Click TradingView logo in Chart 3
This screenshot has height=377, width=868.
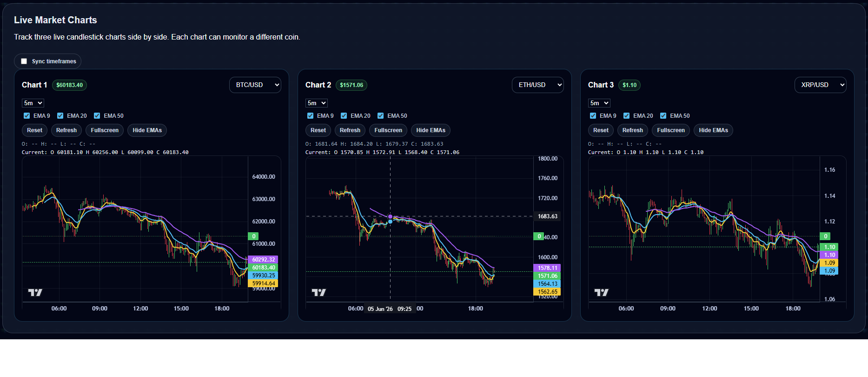click(601, 292)
